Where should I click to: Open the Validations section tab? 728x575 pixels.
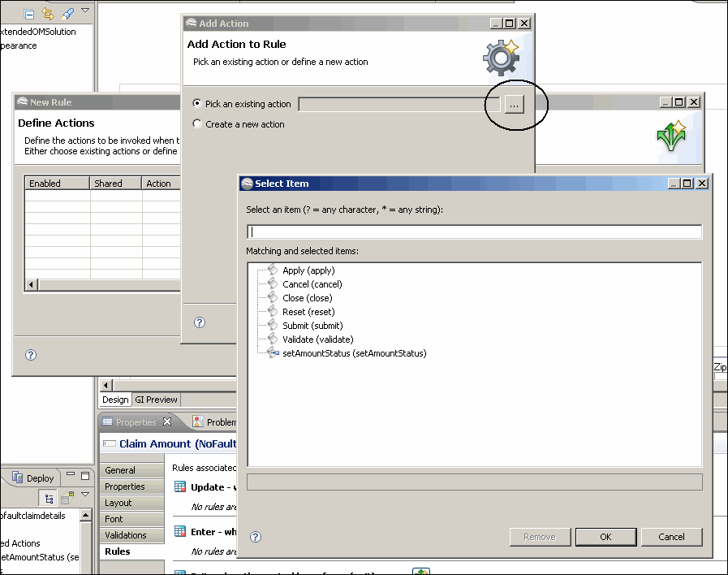[x=131, y=535]
